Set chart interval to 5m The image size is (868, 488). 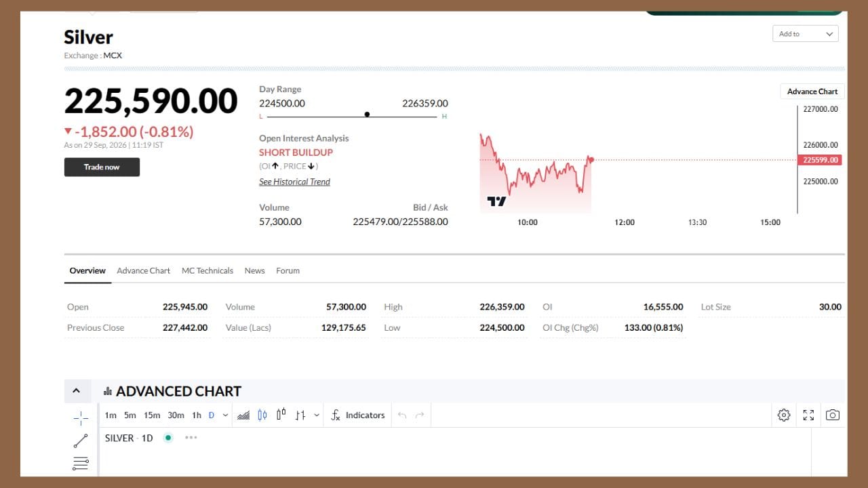130,415
